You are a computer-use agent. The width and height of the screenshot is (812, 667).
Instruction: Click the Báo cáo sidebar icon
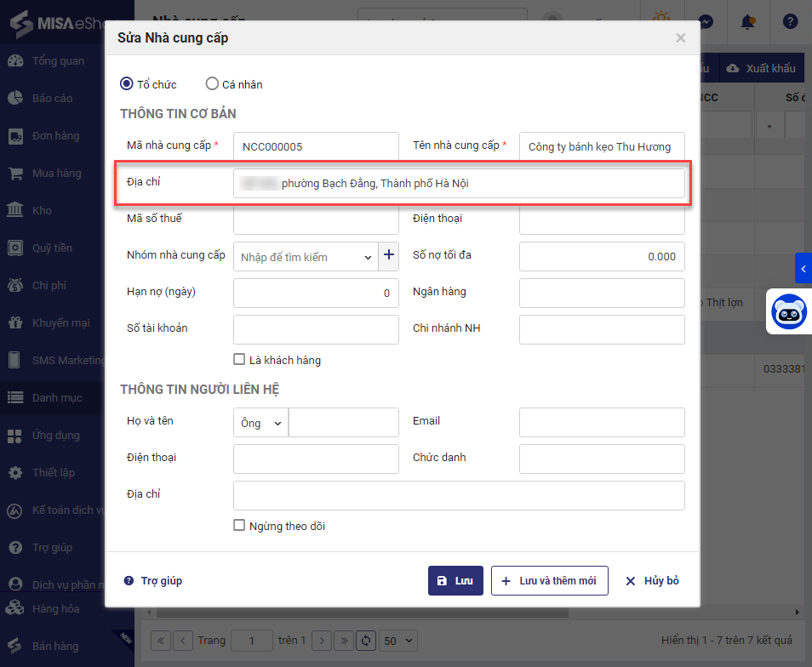pyautogui.click(x=15, y=98)
